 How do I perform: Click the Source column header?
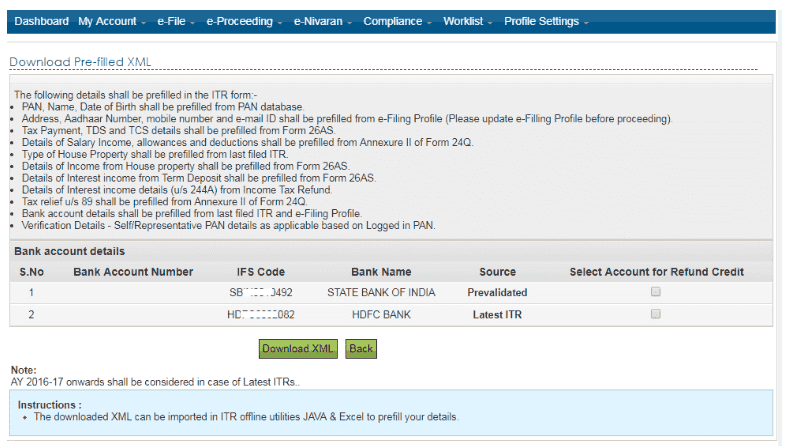click(497, 272)
